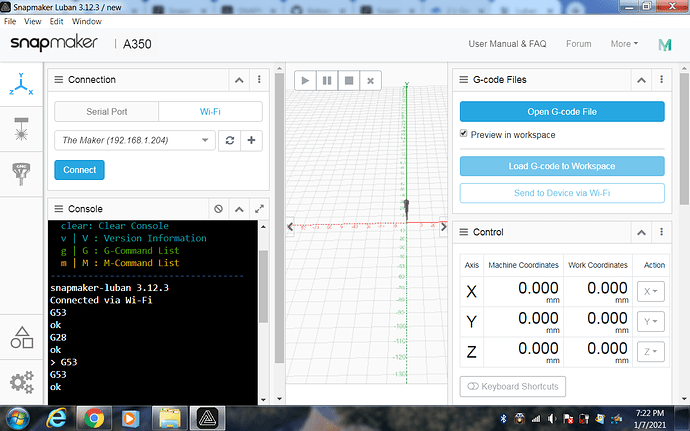This screenshot has width=690, height=431.
Task: Grab the Connection panel drag handle icon
Action: tap(59, 80)
